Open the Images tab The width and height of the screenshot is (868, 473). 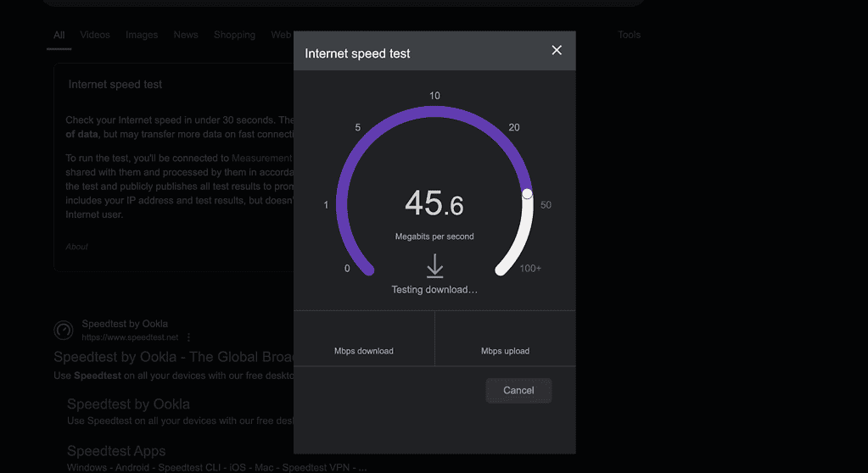[142, 35]
